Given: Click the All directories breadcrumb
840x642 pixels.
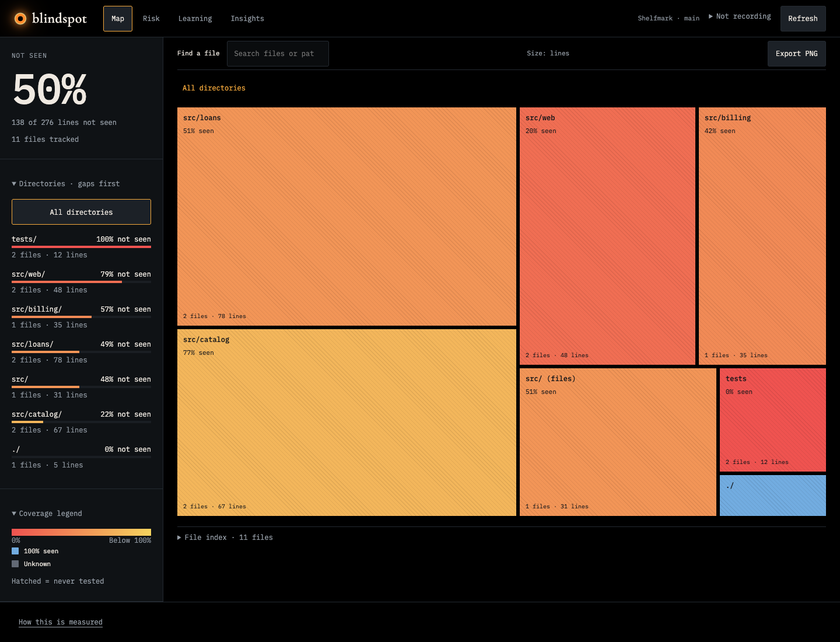Looking at the screenshot, I should point(214,88).
